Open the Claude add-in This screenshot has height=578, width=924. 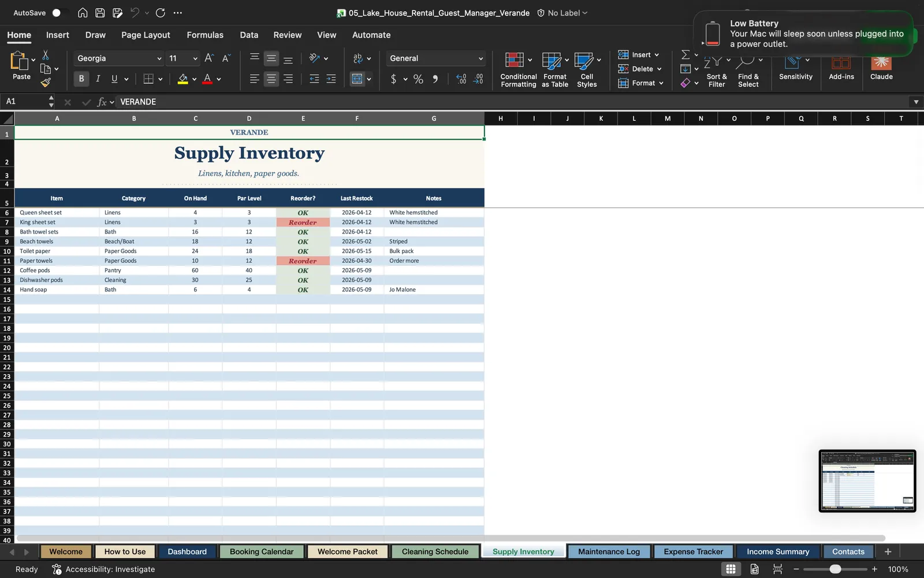(881, 68)
